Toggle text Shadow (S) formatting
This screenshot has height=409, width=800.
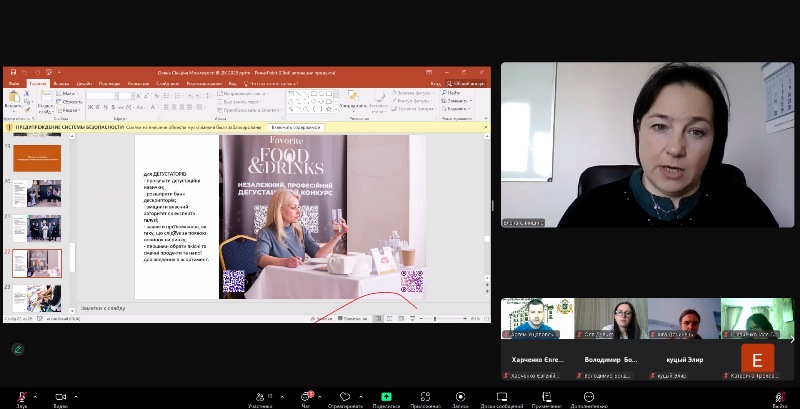113,107
